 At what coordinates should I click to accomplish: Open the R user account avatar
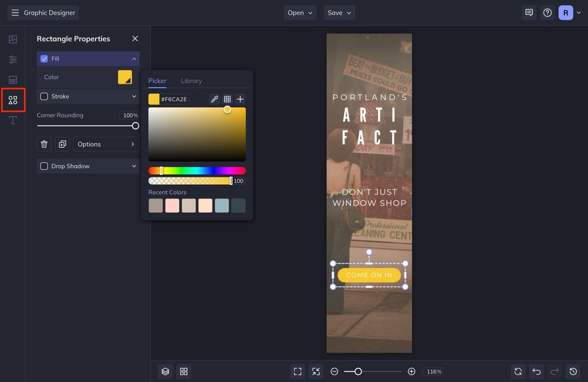click(x=566, y=12)
